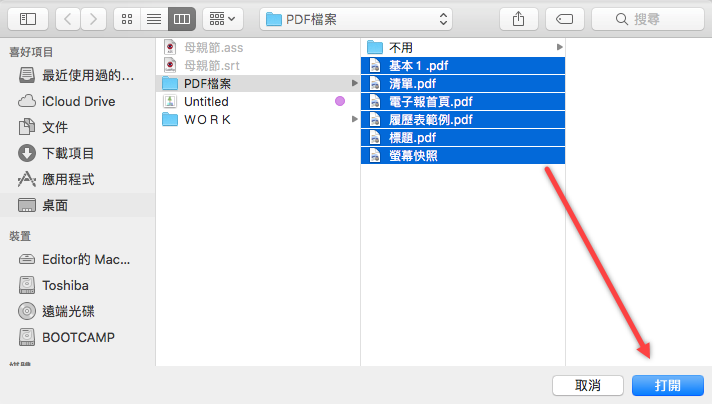This screenshot has height=404, width=712.
Task: Switch to column view
Action: point(182,19)
